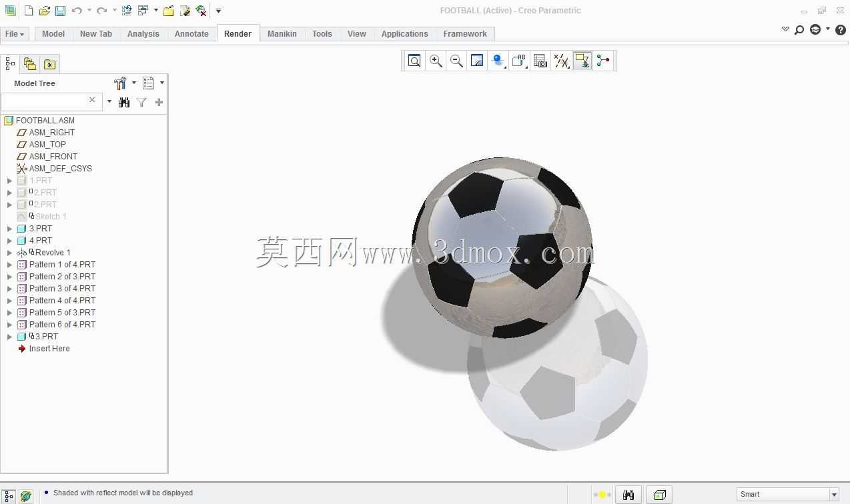Expand the 4.PRT tree node

[x=9, y=241]
